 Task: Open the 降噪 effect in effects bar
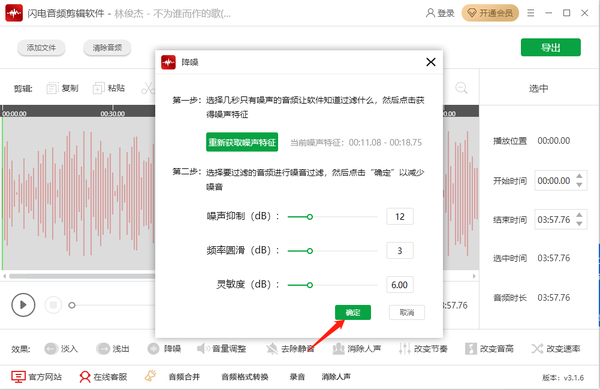point(165,349)
